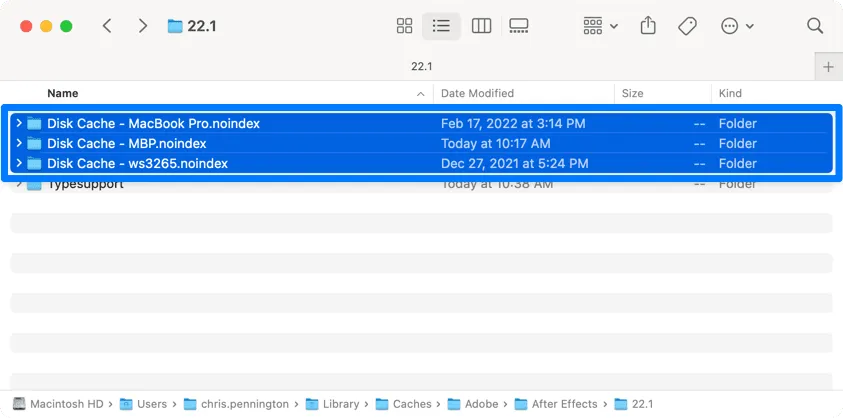Click the MacBook Pro.noindex folder icon
843x418 pixels.
point(34,124)
